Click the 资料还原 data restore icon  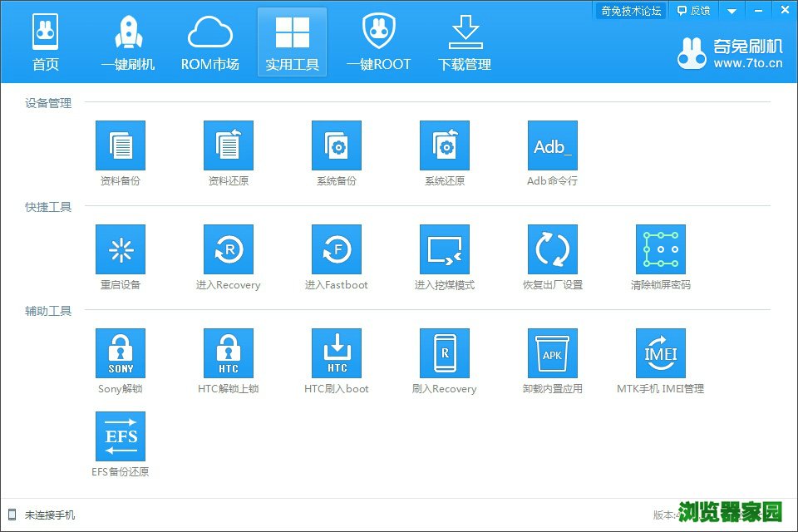point(229,145)
